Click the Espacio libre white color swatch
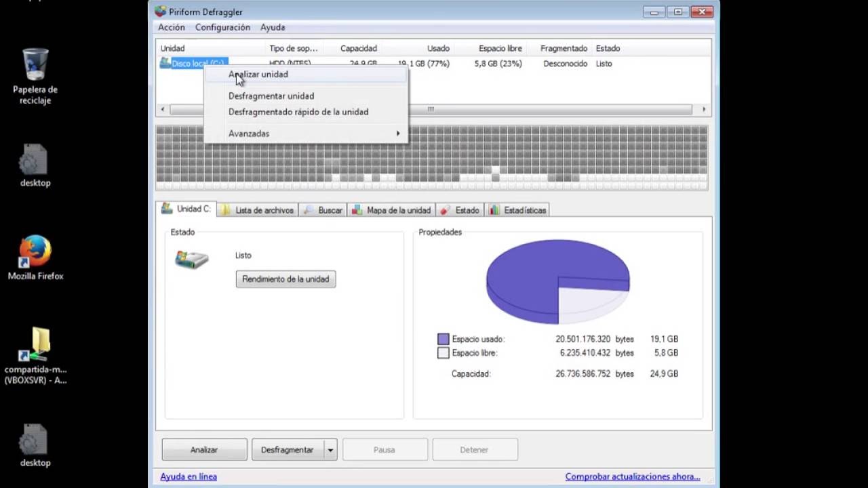 (x=443, y=353)
